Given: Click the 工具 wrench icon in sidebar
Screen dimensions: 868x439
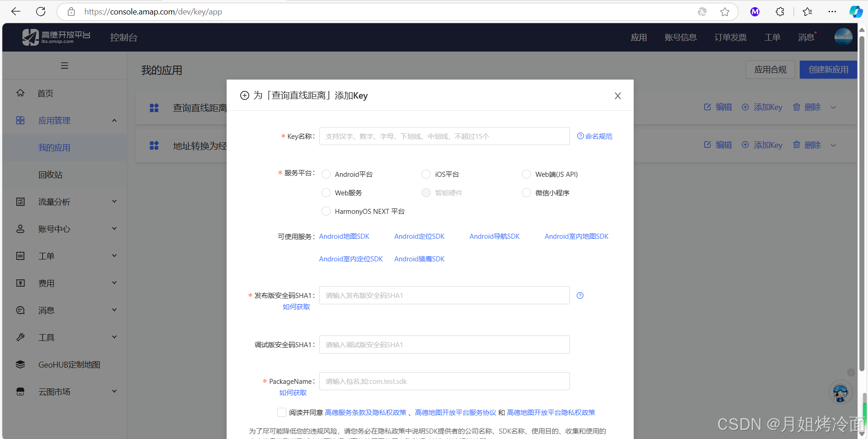Looking at the screenshot, I should point(20,337).
